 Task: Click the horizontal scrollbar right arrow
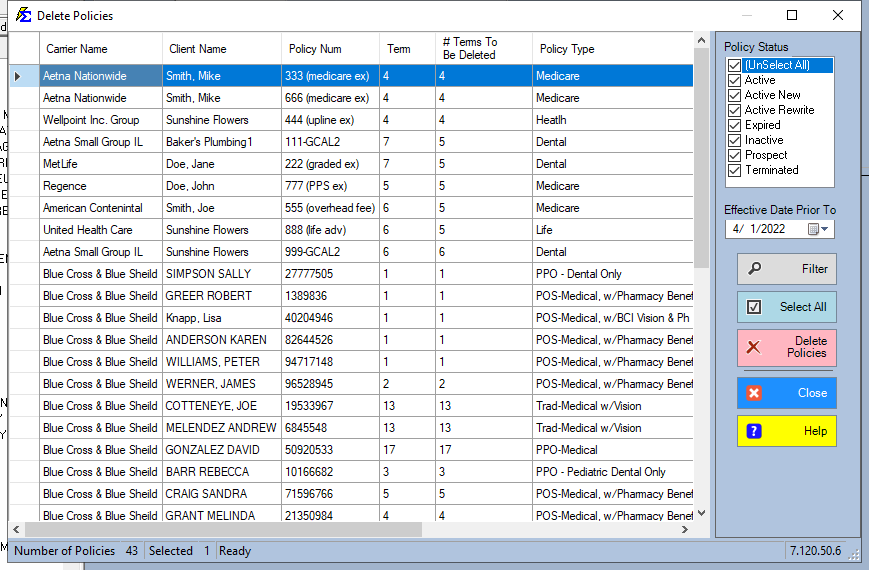685,530
